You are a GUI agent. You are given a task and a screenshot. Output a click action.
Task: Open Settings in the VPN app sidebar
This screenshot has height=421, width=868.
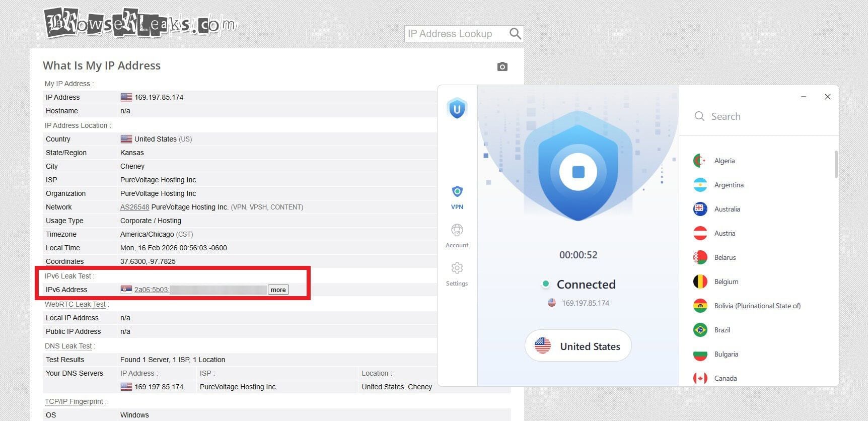[457, 274]
